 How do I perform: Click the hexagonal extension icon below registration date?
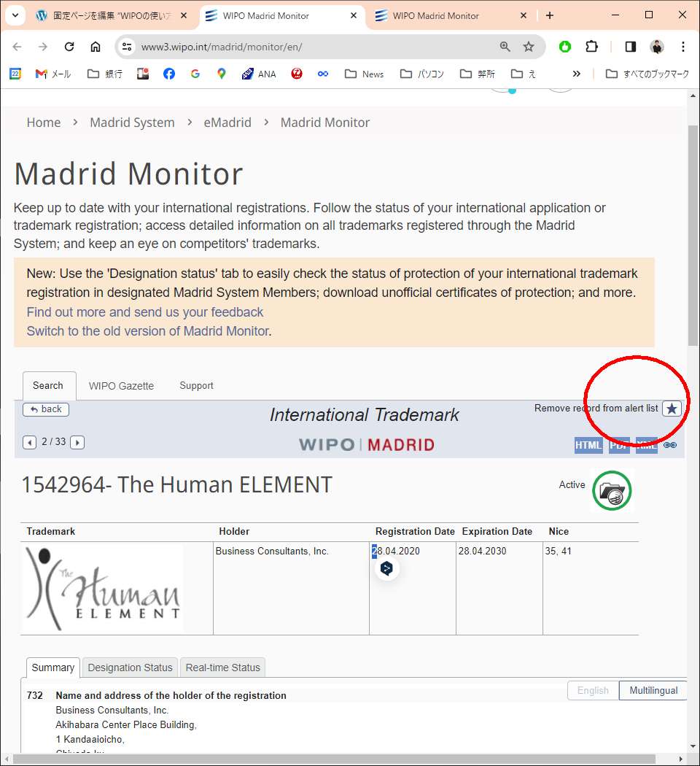[386, 568]
